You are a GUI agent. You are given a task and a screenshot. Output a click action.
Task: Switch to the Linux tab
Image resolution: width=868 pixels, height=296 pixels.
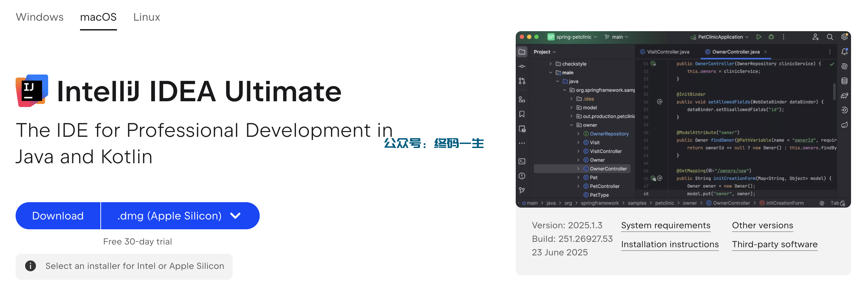click(x=146, y=17)
